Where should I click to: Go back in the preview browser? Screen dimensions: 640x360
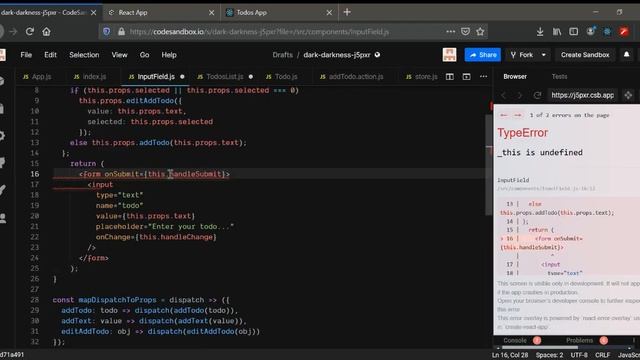pyautogui.click(x=503, y=95)
